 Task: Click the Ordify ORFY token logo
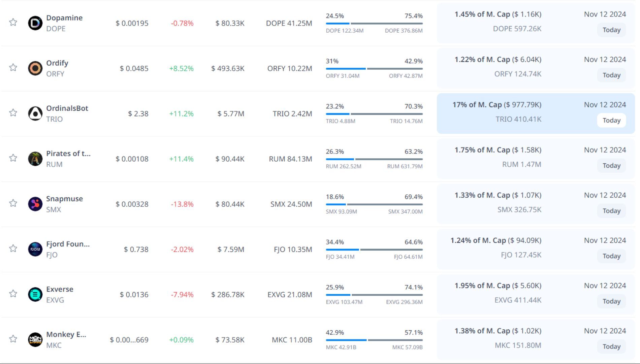point(35,68)
